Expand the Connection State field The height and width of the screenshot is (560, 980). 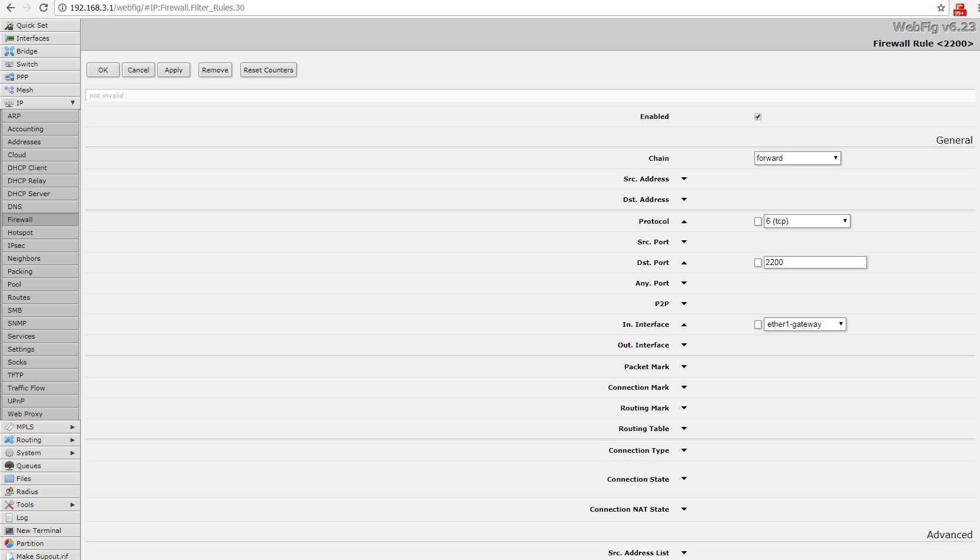684,479
